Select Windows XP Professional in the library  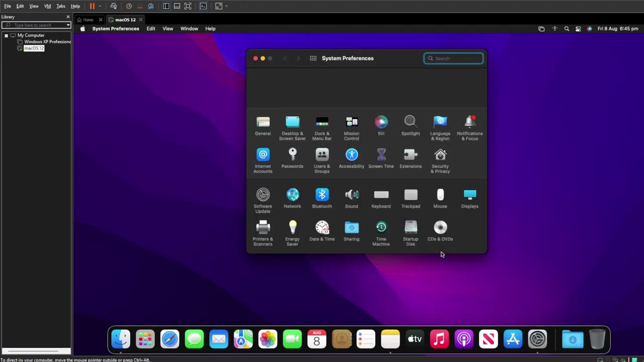(x=47, y=42)
